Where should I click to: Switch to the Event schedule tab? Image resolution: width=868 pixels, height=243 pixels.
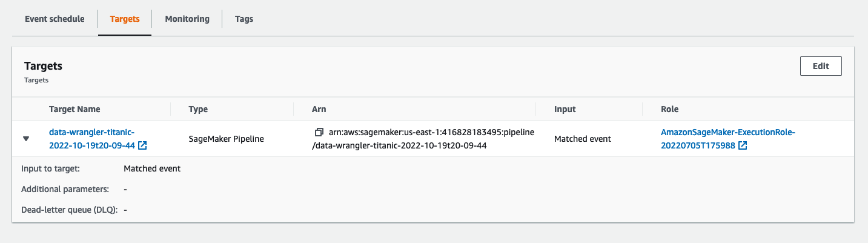click(55, 19)
